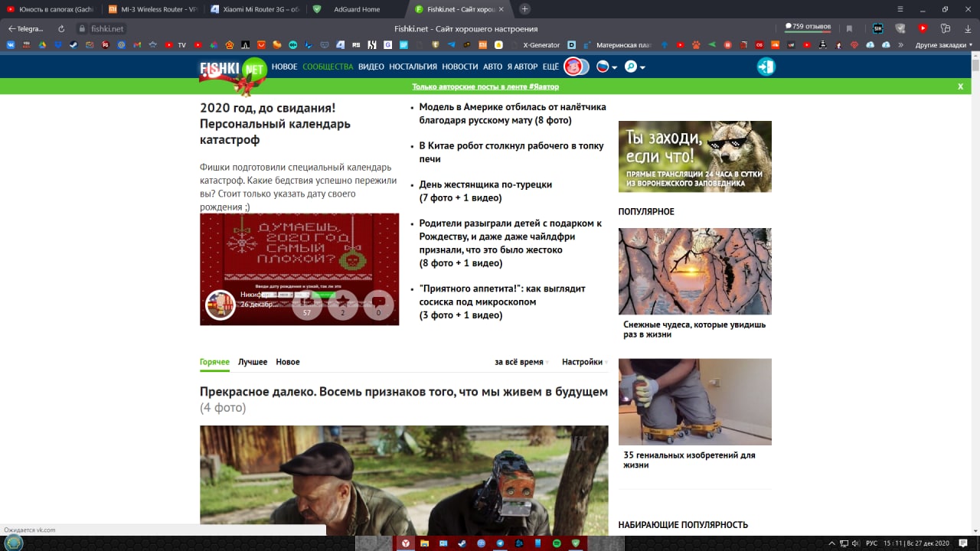This screenshot has width=980, height=551.
Task: Open the SIH extension icon
Action: pyautogui.click(x=878, y=28)
